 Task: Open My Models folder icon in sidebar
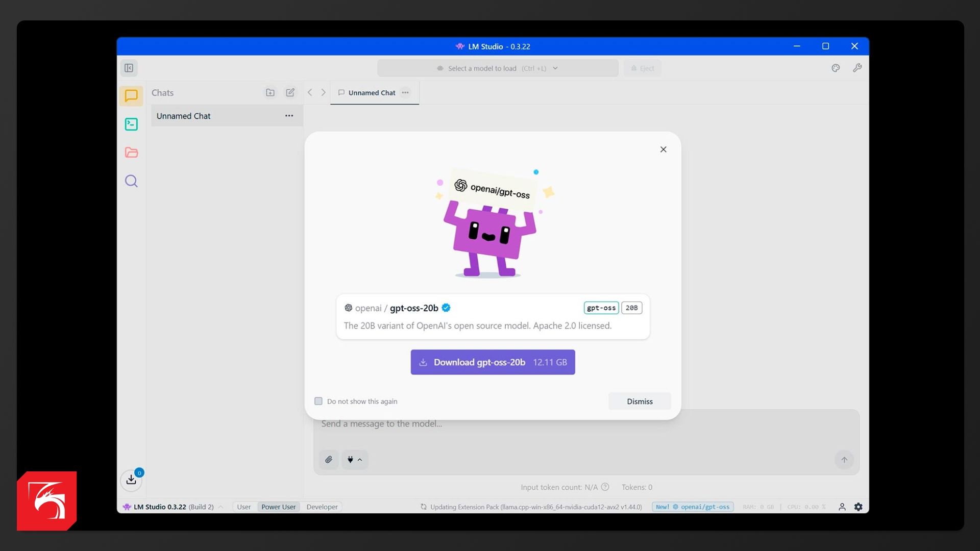pyautogui.click(x=131, y=152)
